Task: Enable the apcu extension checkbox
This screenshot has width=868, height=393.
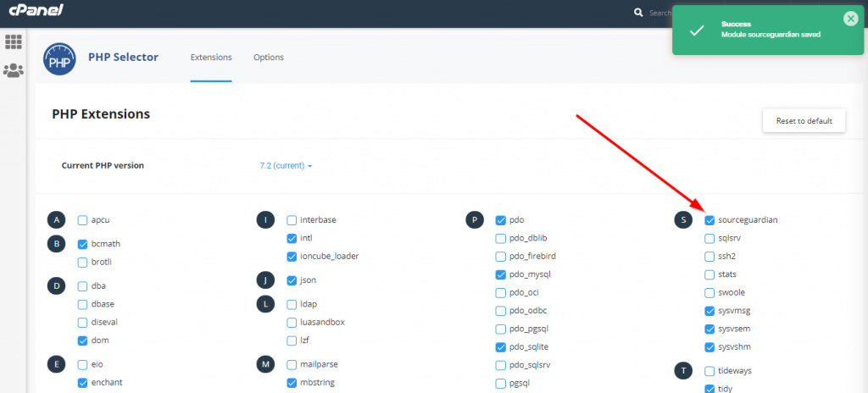Action: (x=82, y=220)
